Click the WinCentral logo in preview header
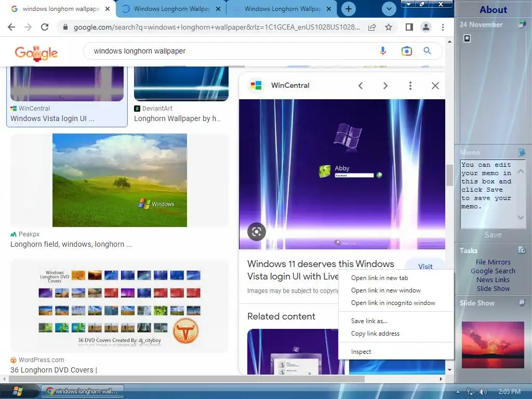The image size is (532, 399). [x=256, y=85]
